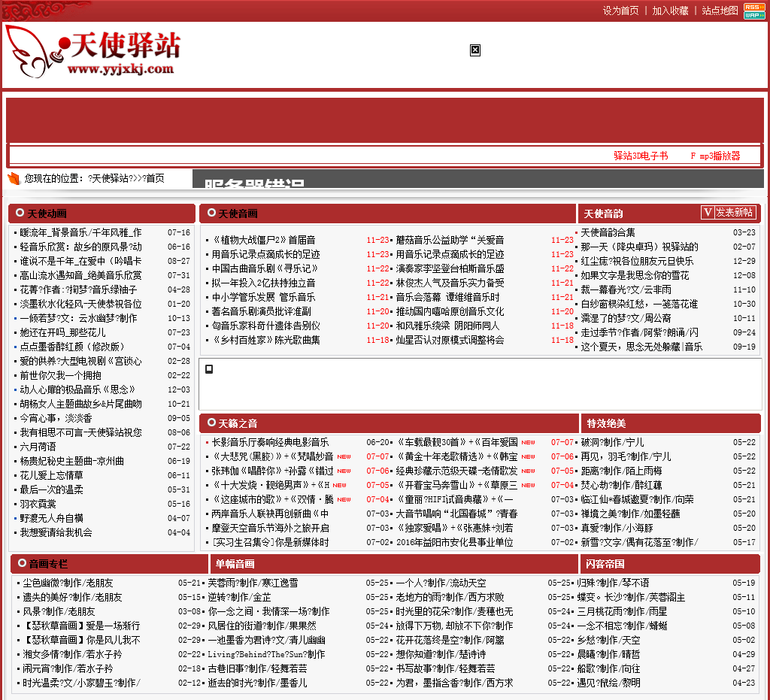Open 《乡村百姓家》陈光歌曲集 article
The height and width of the screenshot is (700, 770).
pyautogui.click(x=265, y=340)
